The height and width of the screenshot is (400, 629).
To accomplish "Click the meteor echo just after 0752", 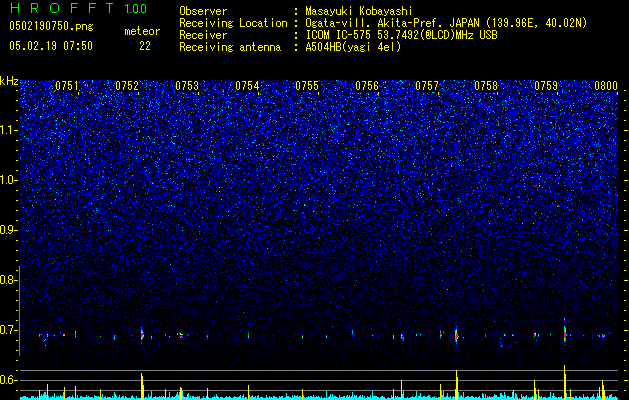I will [x=142, y=335].
